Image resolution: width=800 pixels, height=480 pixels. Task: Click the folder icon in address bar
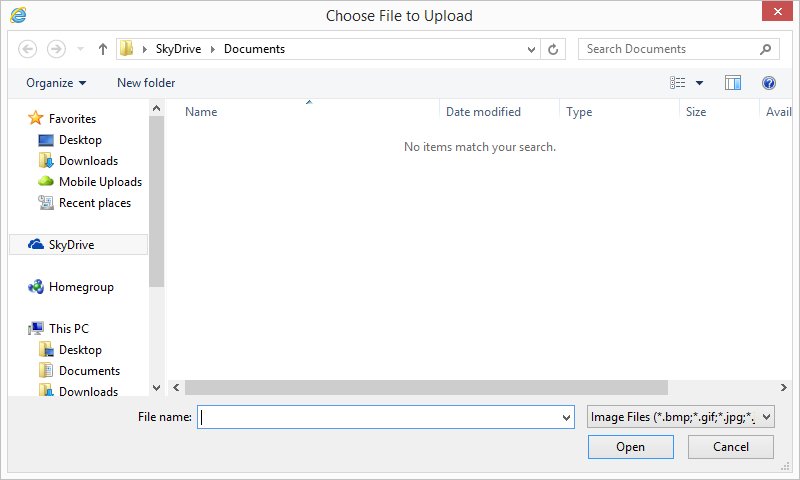(126, 48)
